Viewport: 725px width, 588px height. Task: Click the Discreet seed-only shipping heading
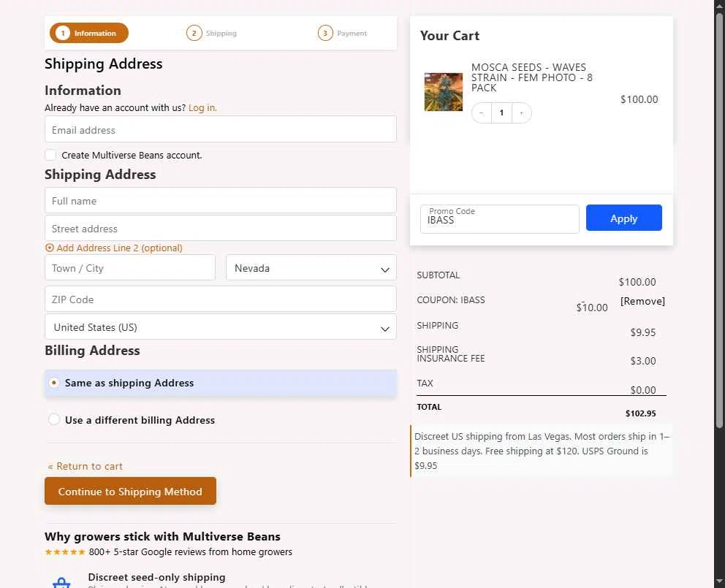[x=156, y=577]
